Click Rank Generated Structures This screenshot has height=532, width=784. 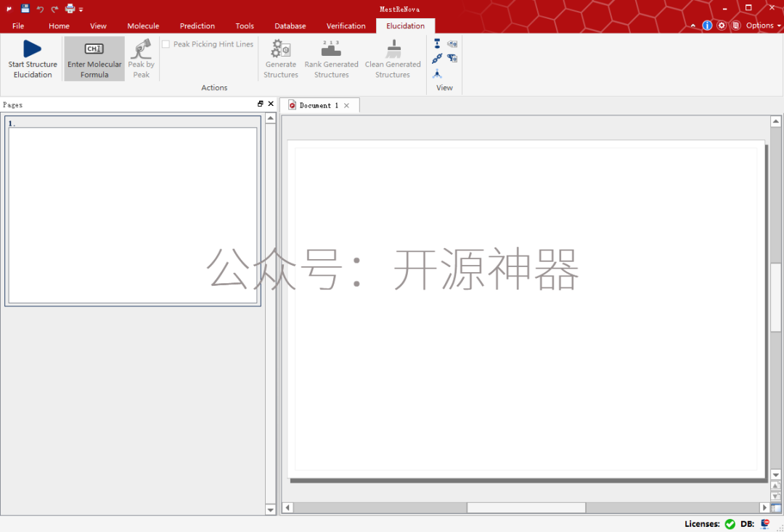pyautogui.click(x=331, y=59)
